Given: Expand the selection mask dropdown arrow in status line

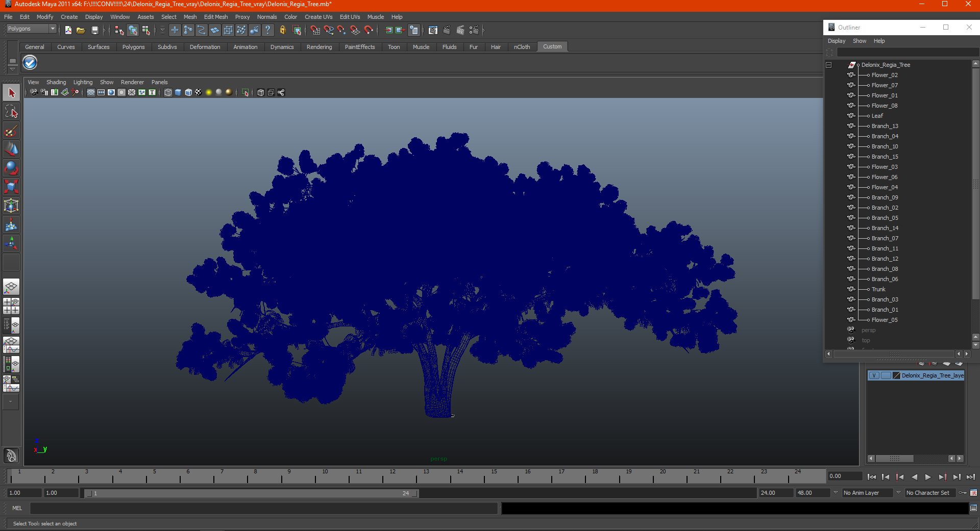Looking at the screenshot, I should (x=162, y=31).
